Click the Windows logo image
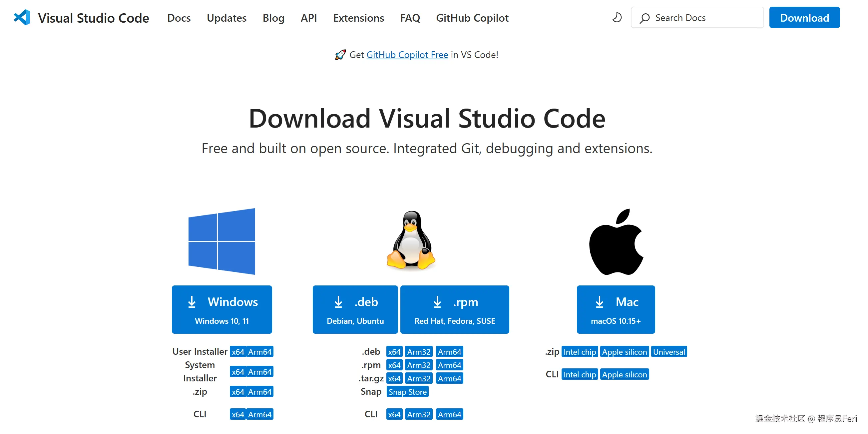This screenshot has height=434, width=868. (x=222, y=241)
